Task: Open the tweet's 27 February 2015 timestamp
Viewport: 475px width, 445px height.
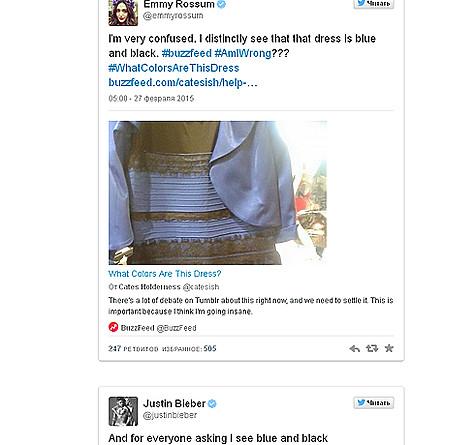Action: tap(151, 98)
